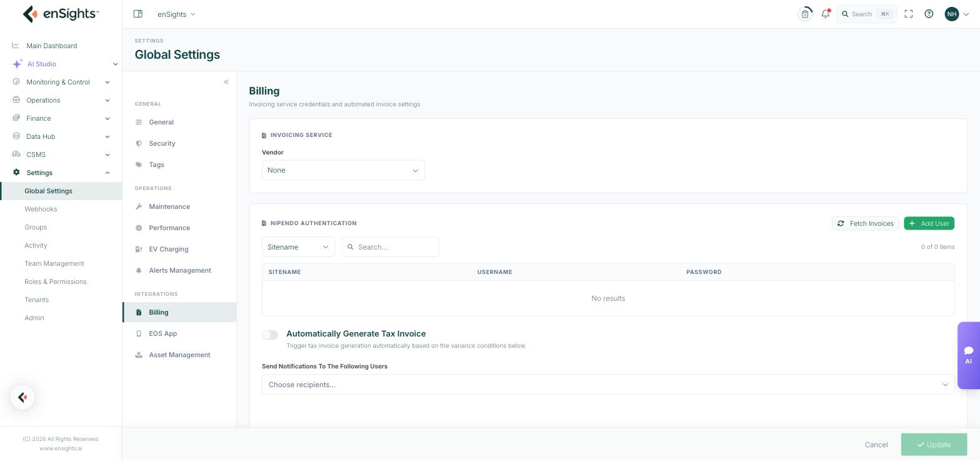This screenshot has height=461, width=980.
Task: Click the top Search box
Action: 867,14
